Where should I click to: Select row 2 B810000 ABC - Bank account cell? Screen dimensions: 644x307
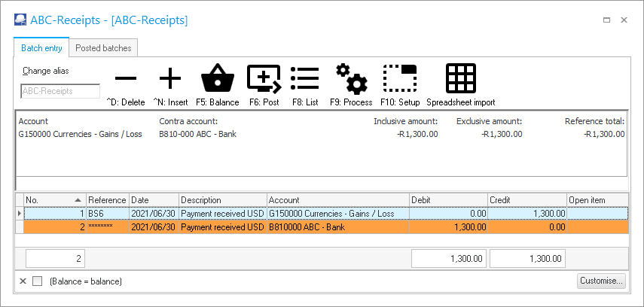pos(337,226)
